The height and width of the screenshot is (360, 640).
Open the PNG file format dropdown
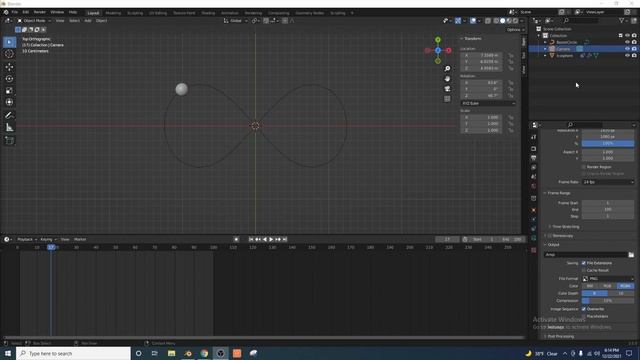tap(608, 279)
